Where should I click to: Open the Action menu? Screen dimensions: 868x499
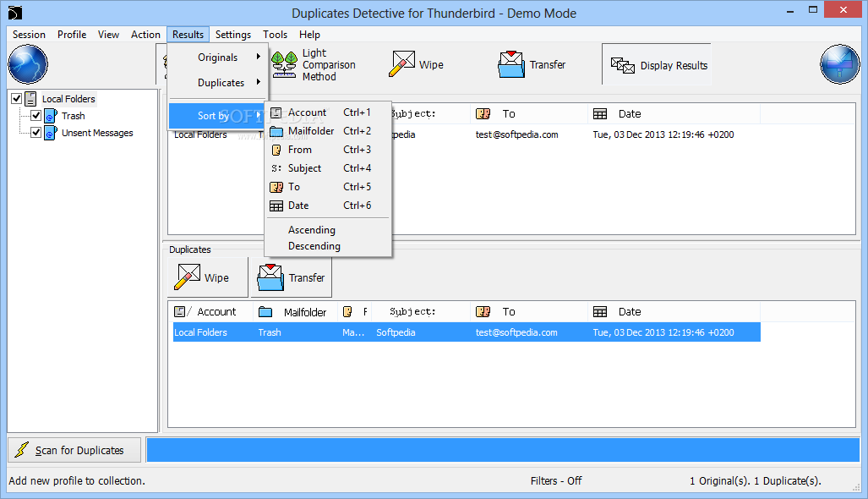(145, 35)
